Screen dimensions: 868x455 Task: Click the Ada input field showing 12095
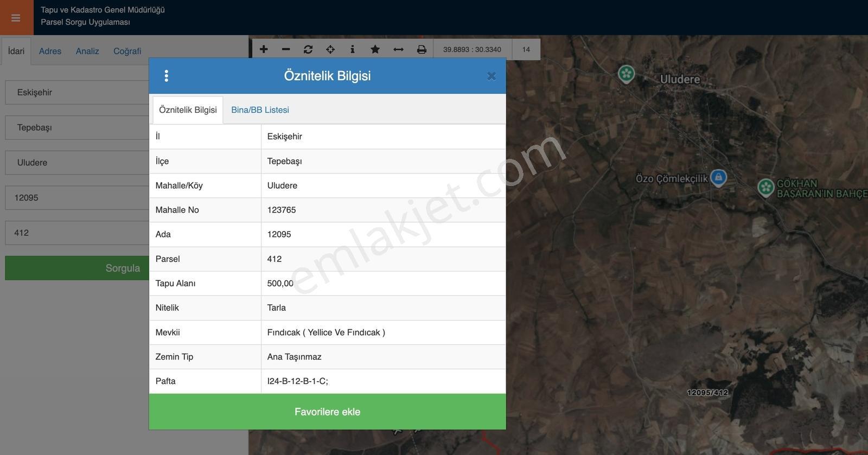pos(77,198)
